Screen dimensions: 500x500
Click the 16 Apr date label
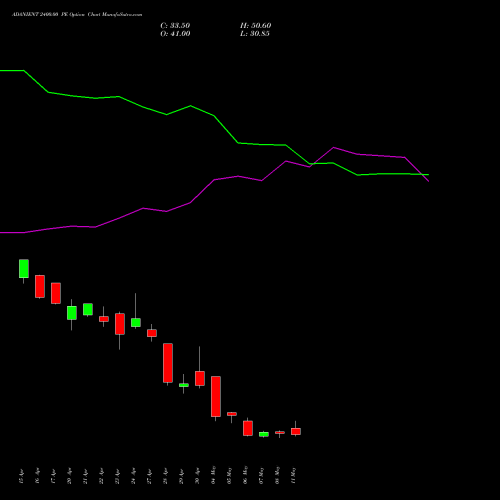pos(38,476)
